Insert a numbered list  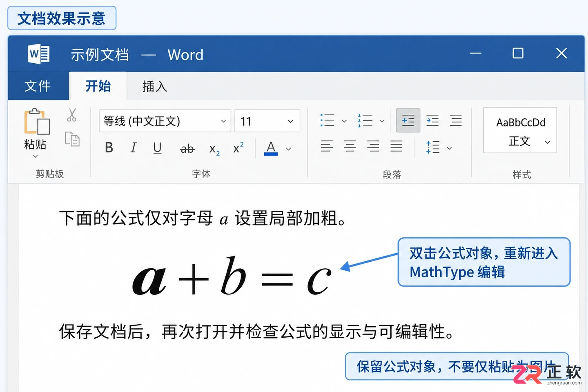point(365,120)
